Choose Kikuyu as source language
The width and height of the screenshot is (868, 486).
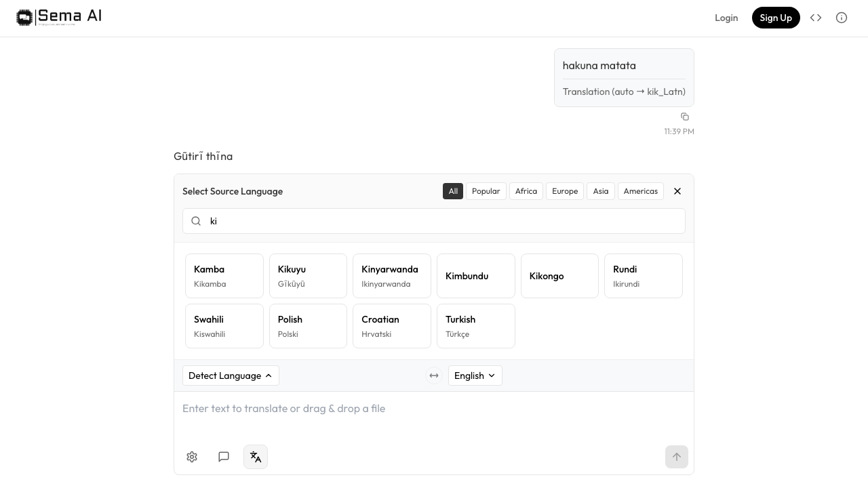[308, 276]
